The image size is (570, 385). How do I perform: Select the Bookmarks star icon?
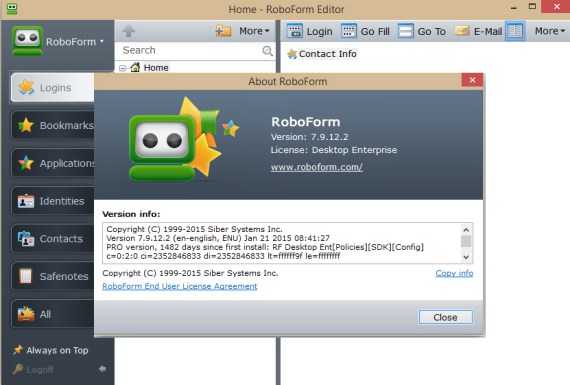(26, 125)
